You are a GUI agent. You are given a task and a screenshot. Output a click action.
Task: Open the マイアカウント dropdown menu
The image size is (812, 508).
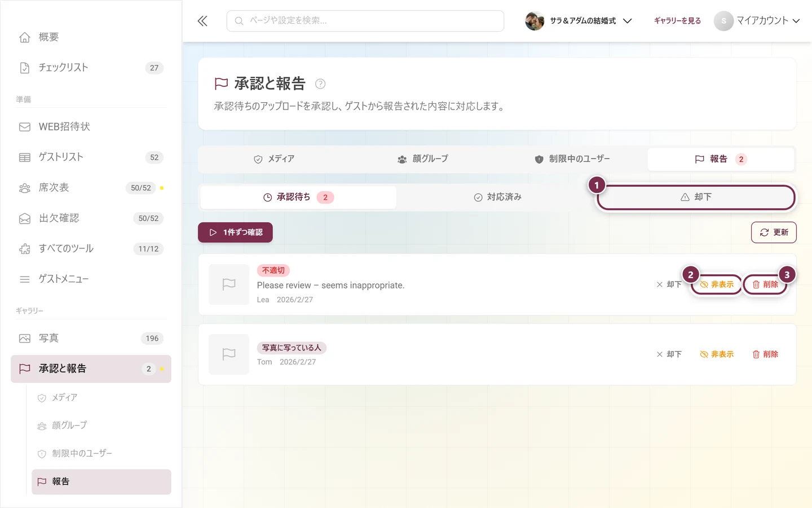(x=757, y=21)
